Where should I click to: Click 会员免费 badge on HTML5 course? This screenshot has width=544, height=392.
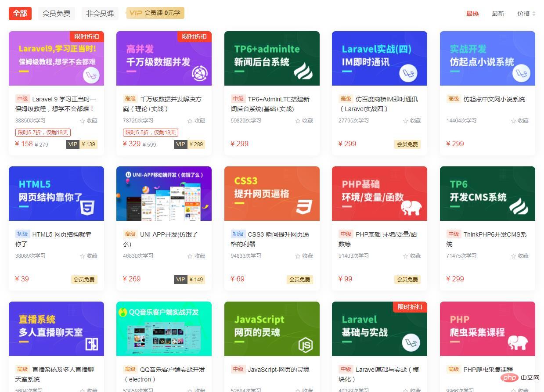[84, 279]
